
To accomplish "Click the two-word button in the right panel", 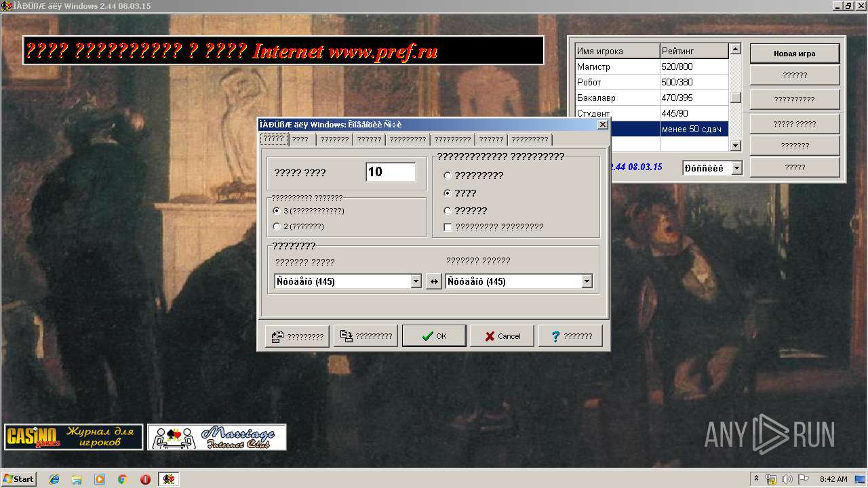I will 795,124.
